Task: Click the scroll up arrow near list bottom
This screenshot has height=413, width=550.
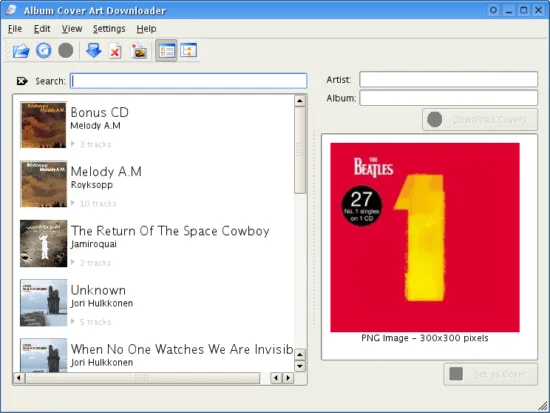Action: click(300, 354)
